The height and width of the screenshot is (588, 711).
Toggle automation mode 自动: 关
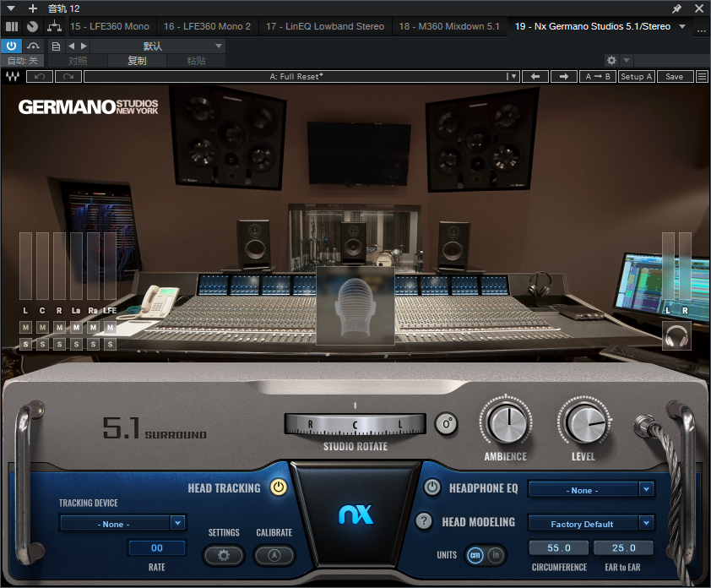[22, 60]
